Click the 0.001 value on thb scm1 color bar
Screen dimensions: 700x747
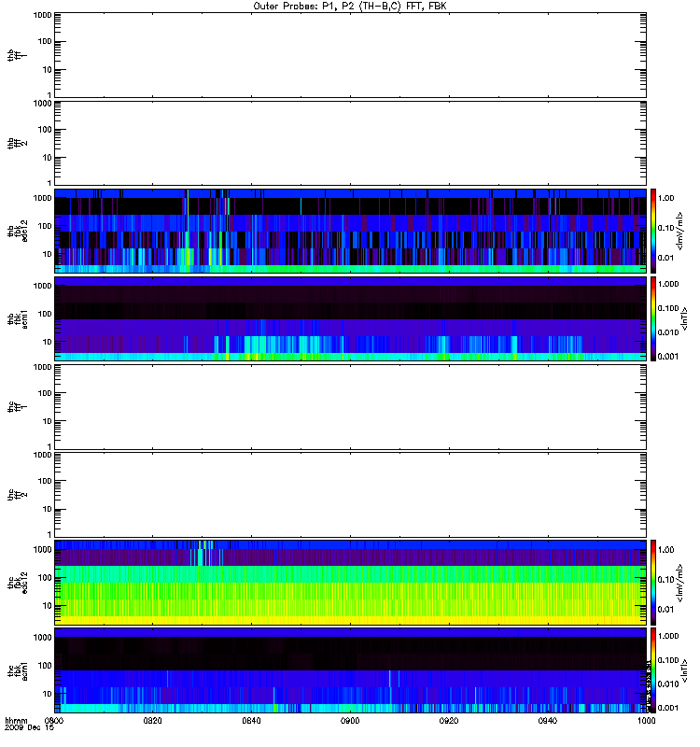point(667,357)
